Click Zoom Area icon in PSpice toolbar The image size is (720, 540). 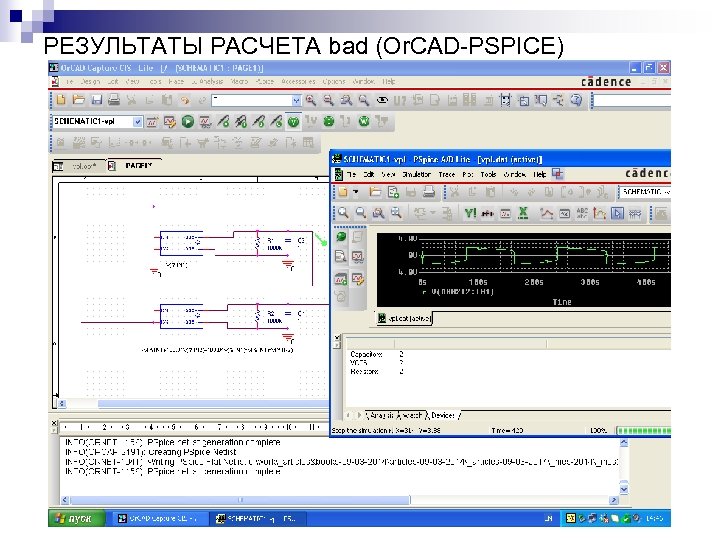(x=378, y=213)
